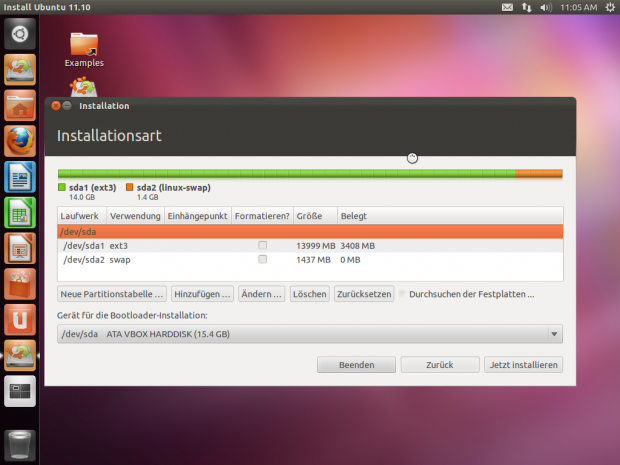Click the Verwendung column header
Viewport: 620px width, 465px height.
(x=135, y=216)
